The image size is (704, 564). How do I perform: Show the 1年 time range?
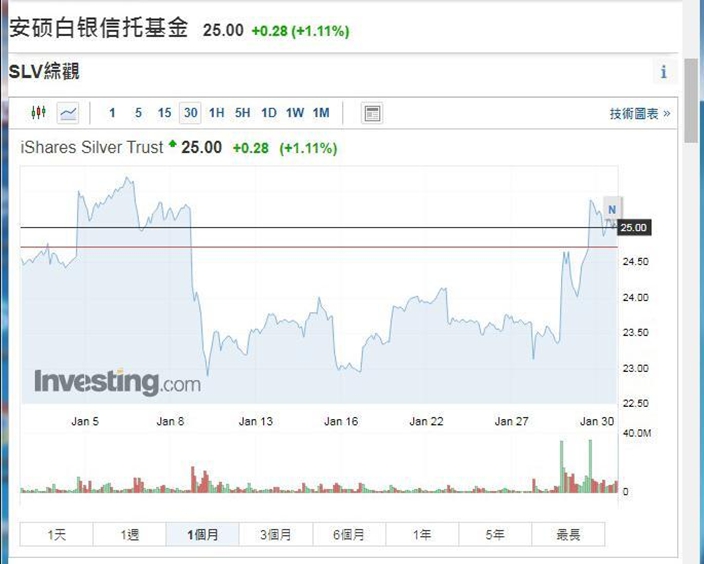[422, 534]
